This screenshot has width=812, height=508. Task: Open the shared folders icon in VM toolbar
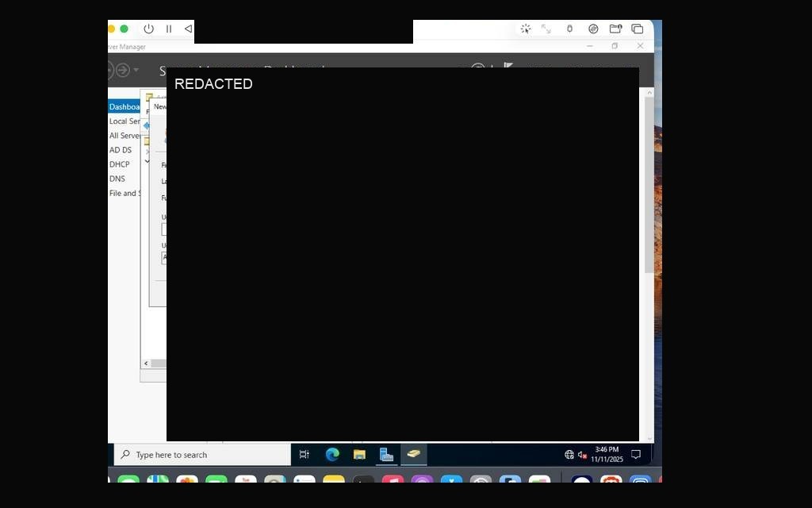(x=615, y=29)
